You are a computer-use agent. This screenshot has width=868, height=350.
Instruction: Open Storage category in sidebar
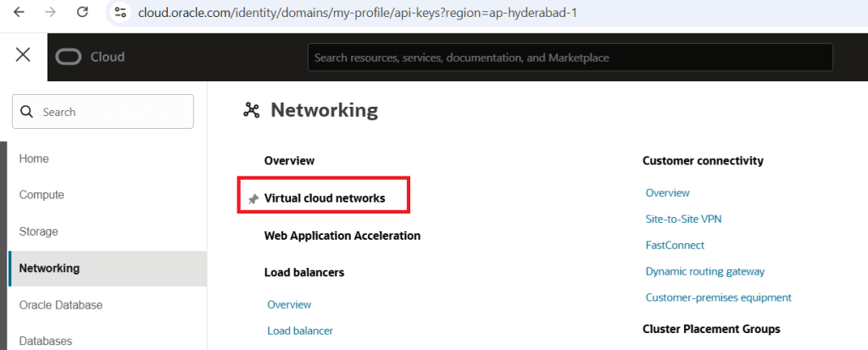(38, 231)
